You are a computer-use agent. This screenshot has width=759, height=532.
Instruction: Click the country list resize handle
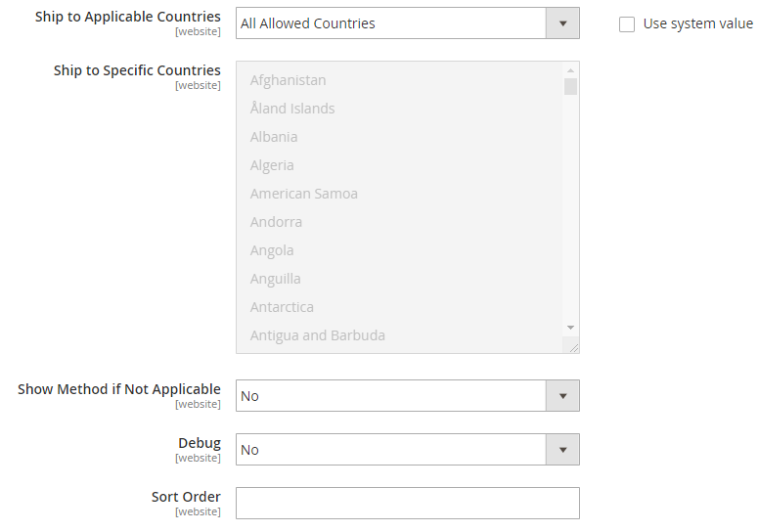(x=573, y=346)
